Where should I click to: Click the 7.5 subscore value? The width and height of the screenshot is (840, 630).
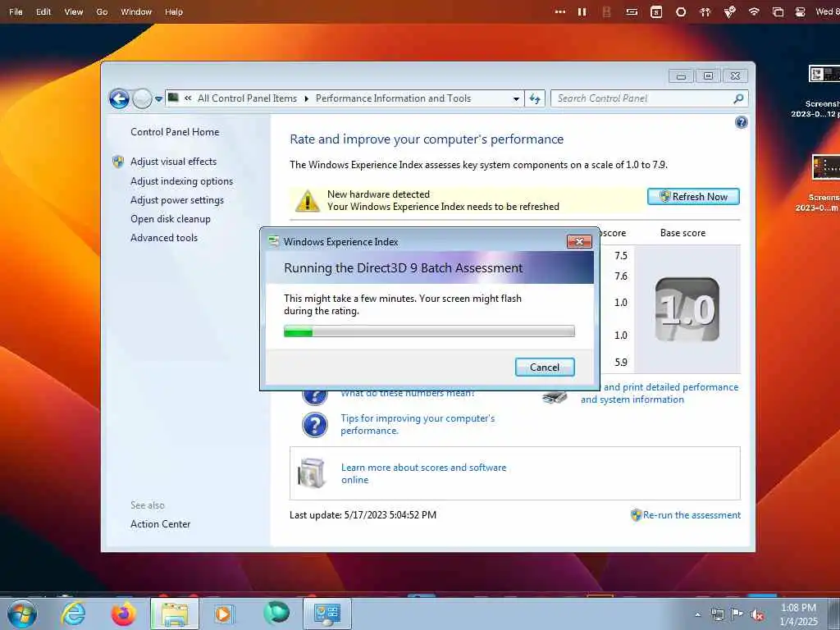(621, 256)
